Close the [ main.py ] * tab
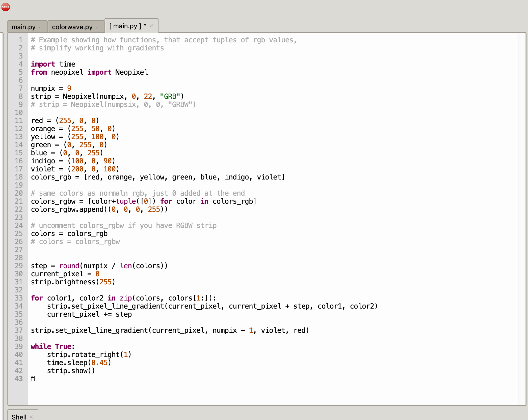 tap(151, 25)
